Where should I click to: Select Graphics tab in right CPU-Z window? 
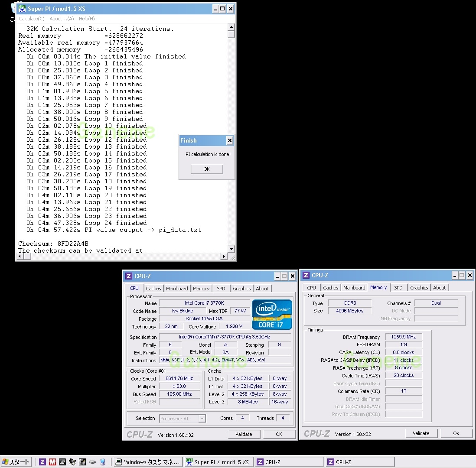419,288
